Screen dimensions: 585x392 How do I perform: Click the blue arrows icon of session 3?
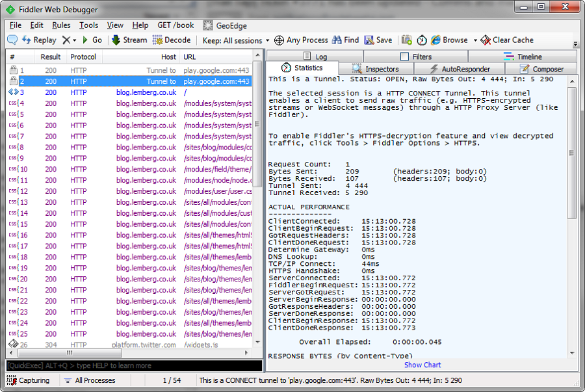(x=14, y=92)
